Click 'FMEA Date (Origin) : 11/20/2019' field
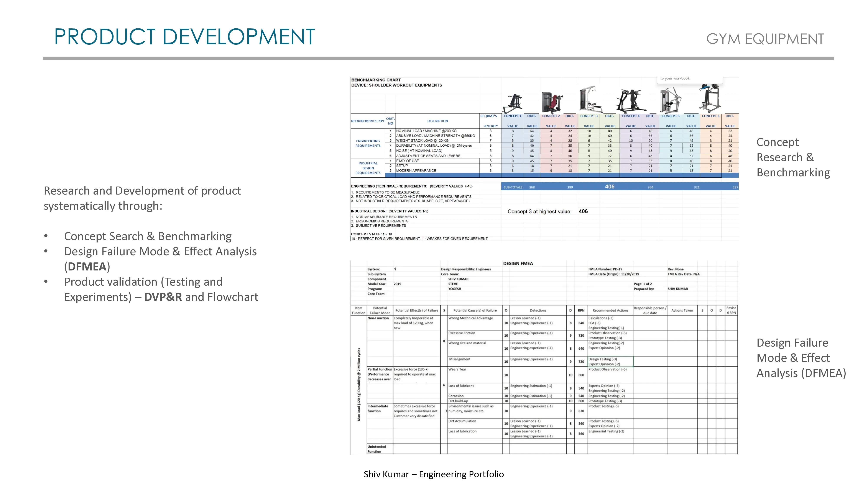Screen dimensions: 868x488 [614, 274]
